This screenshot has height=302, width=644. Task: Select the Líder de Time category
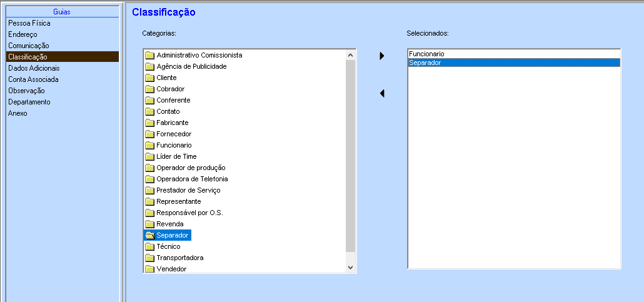176,156
